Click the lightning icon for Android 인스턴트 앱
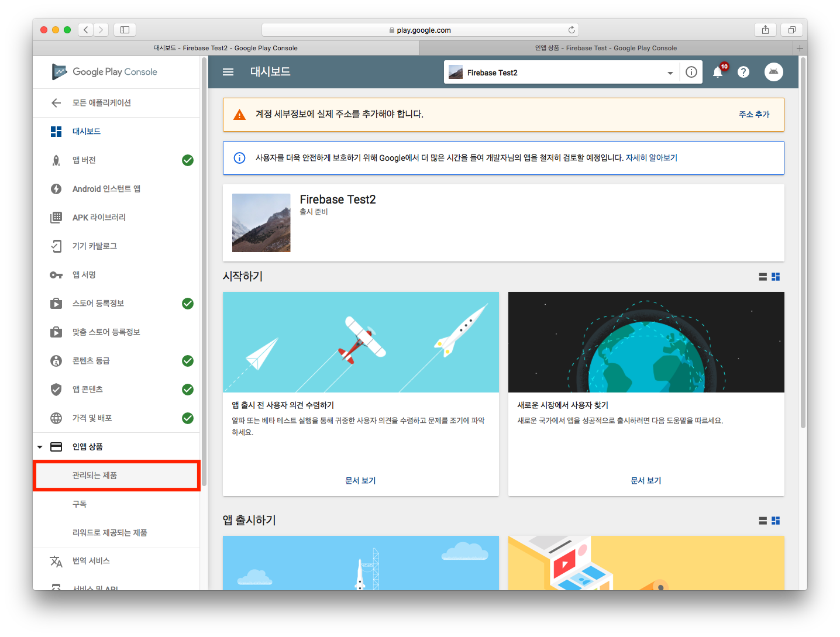840x637 pixels. click(56, 189)
